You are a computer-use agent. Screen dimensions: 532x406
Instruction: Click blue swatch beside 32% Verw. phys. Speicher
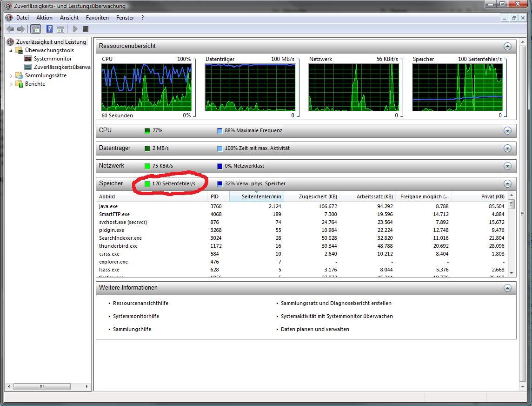point(220,184)
